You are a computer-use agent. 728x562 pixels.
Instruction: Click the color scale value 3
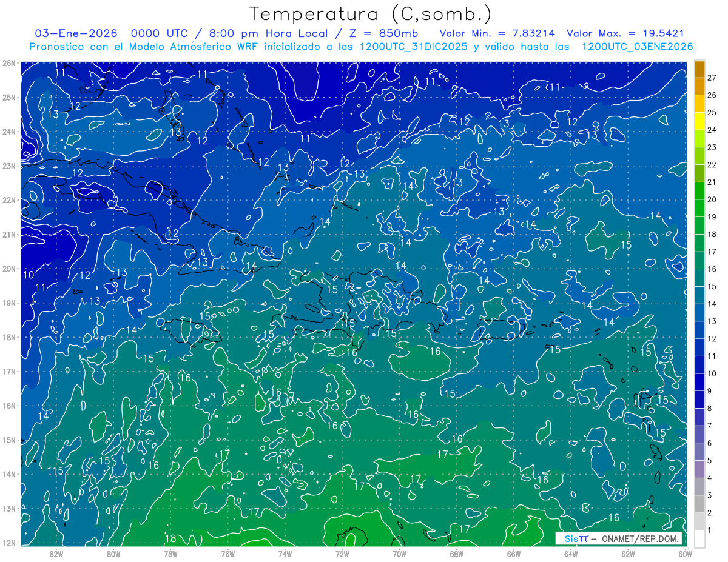coord(710,495)
